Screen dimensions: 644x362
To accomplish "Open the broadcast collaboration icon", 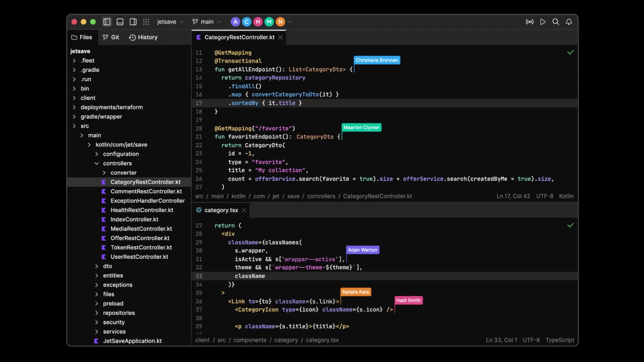I will coord(530,22).
